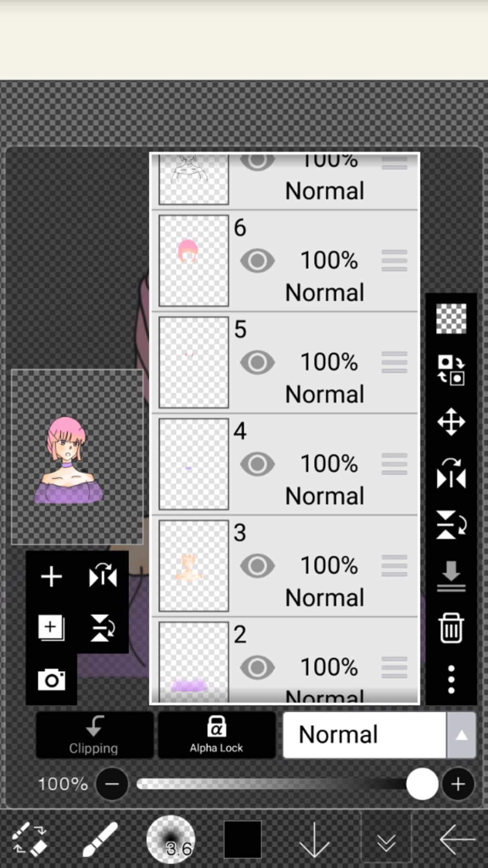This screenshot has height=868, width=488.
Task: Open the three-dot more options menu
Action: [x=451, y=680]
